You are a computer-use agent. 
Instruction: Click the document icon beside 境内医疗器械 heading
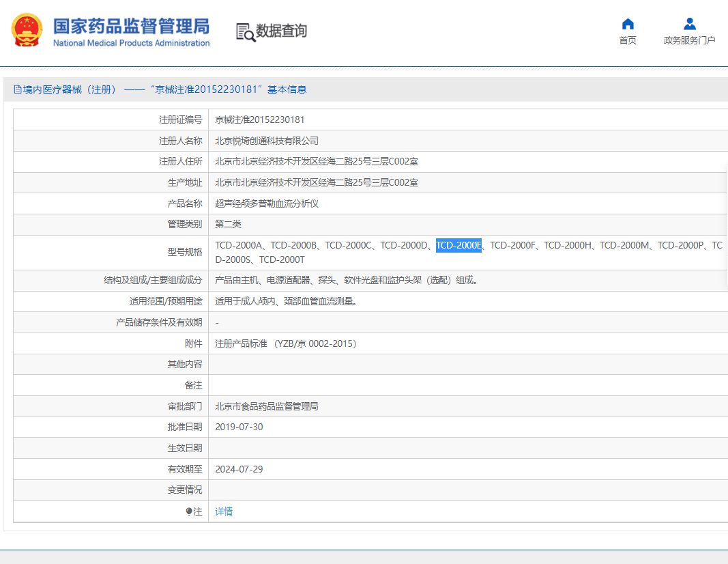[18, 89]
